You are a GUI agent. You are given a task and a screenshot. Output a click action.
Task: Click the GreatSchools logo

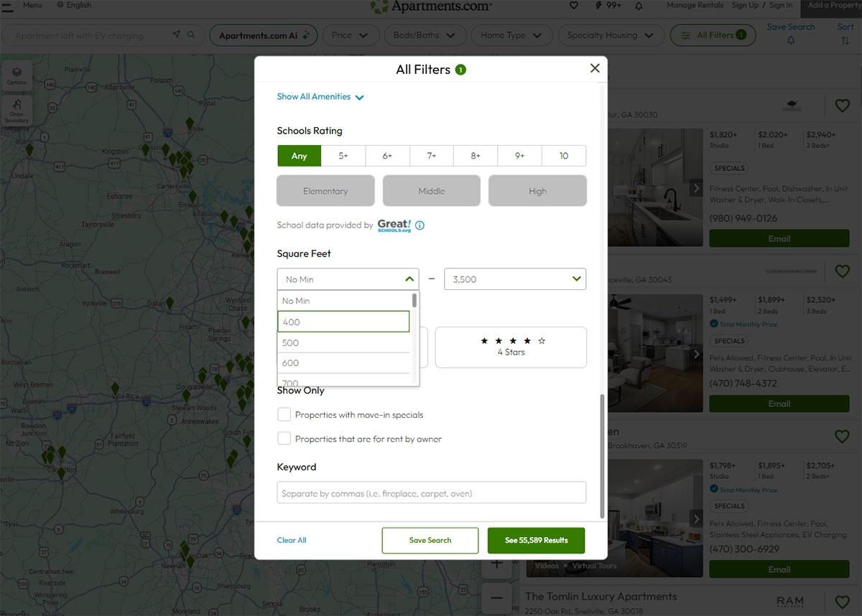click(394, 225)
